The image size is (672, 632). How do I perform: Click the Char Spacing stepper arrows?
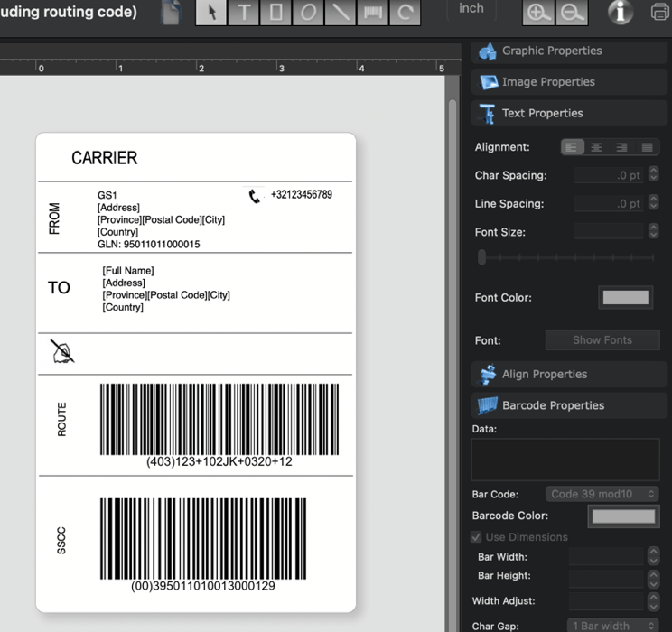(x=654, y=174)
